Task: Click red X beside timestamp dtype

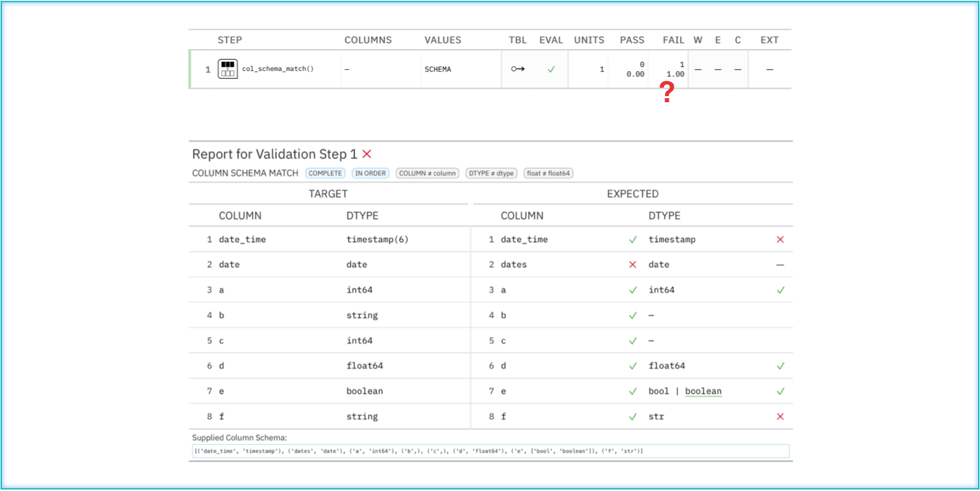Action: 780,239
